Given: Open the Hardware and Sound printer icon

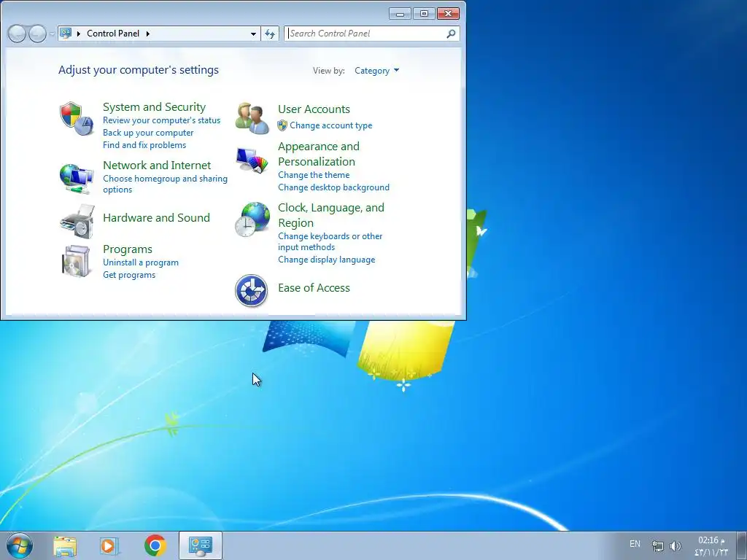Looking at the screenshot, I should [77, 222].
